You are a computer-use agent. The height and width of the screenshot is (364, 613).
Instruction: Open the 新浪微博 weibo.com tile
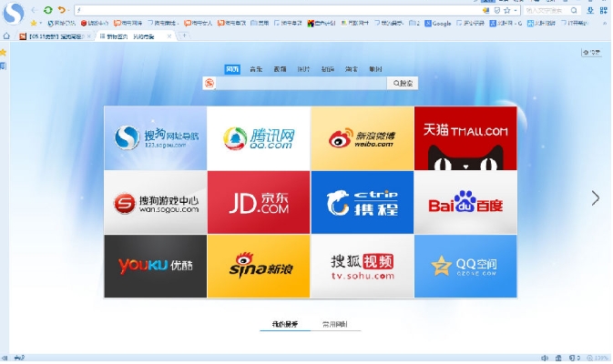tap(363, 138)
